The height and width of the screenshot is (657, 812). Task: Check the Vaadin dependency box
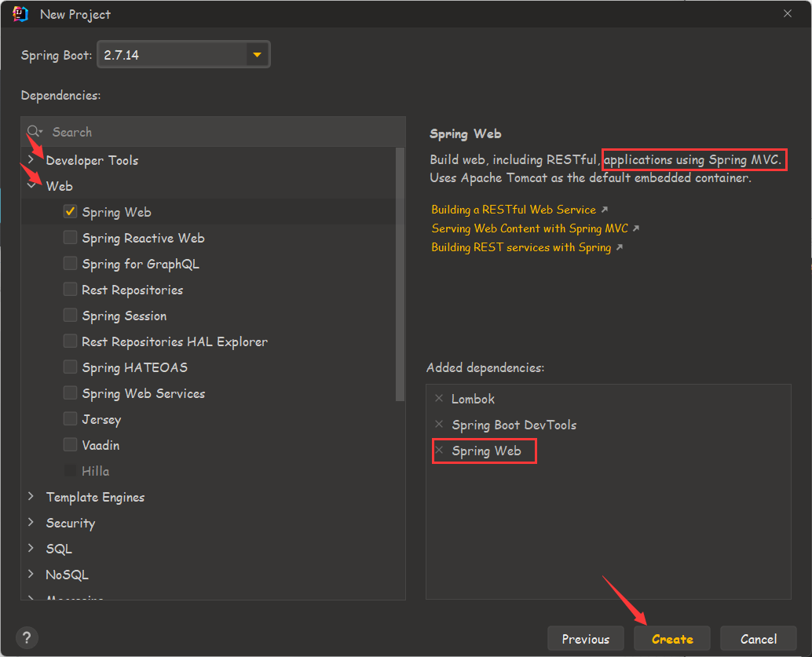pos(70,445)
